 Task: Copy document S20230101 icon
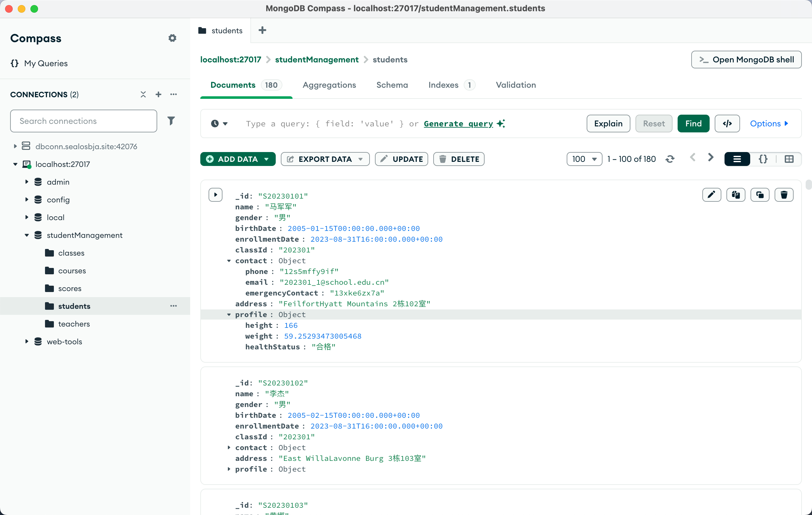pyautogui.click(x=736, y=195)
